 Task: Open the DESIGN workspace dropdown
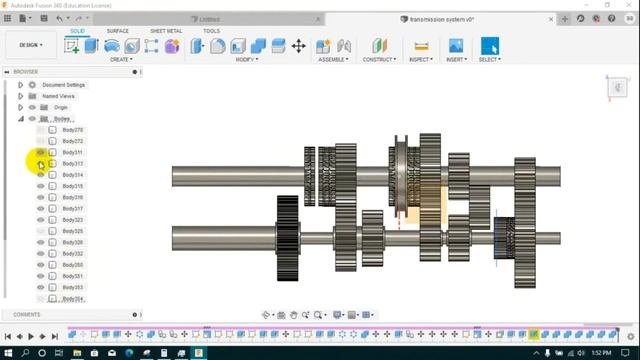(31, 45)
